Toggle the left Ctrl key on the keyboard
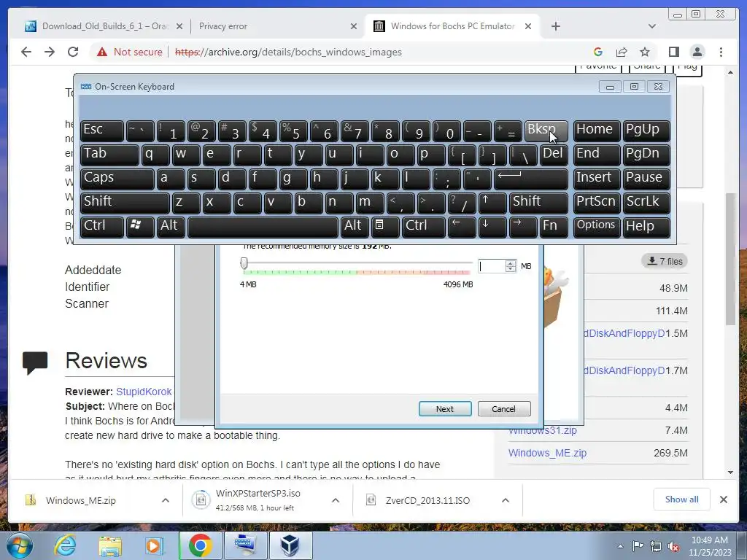 pos(102,226)
